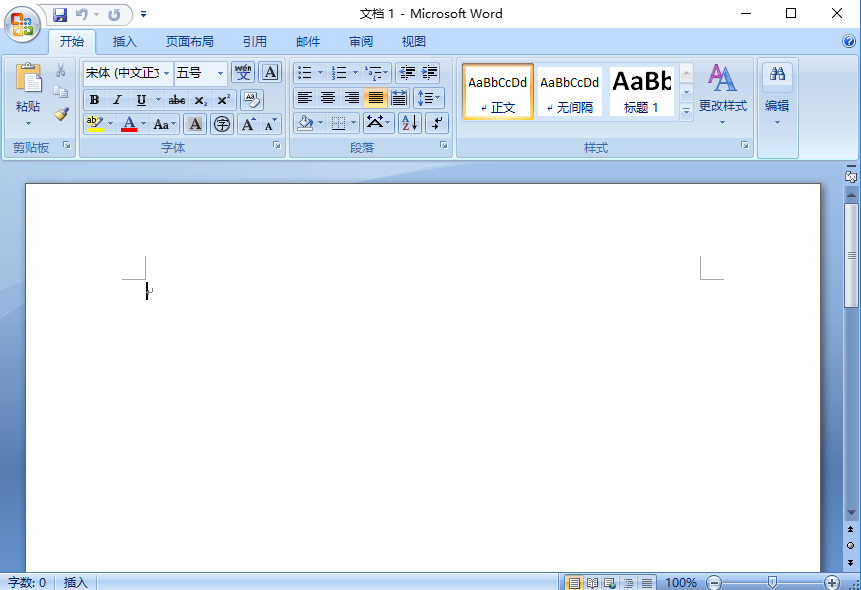Insert enclosed character (字 in circle)

(x=222, y=124)
